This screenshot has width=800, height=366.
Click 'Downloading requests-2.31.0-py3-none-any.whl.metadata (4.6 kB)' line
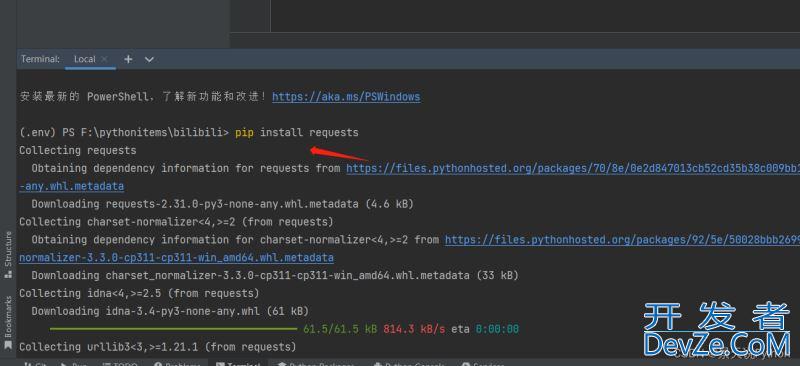222,204
